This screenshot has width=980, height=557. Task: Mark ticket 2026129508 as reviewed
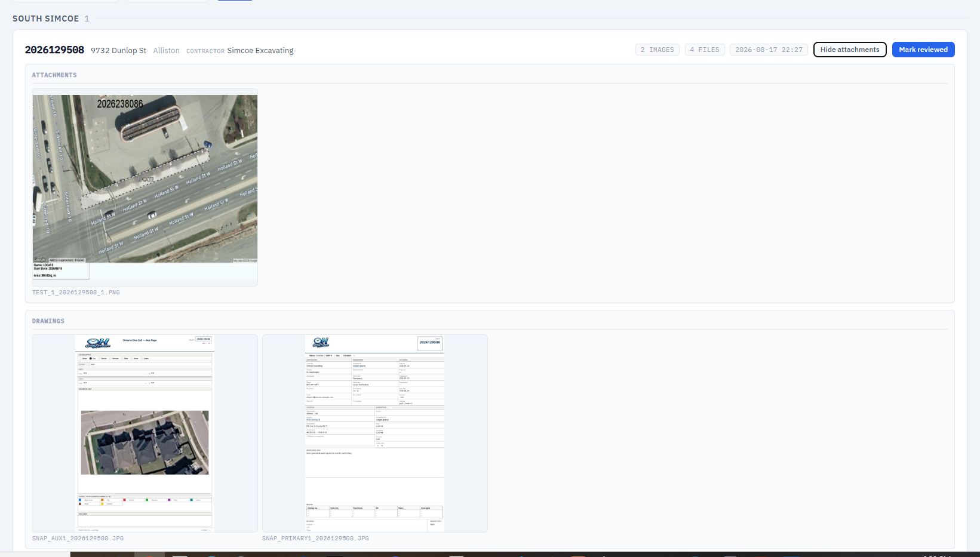tap(923, 50)
